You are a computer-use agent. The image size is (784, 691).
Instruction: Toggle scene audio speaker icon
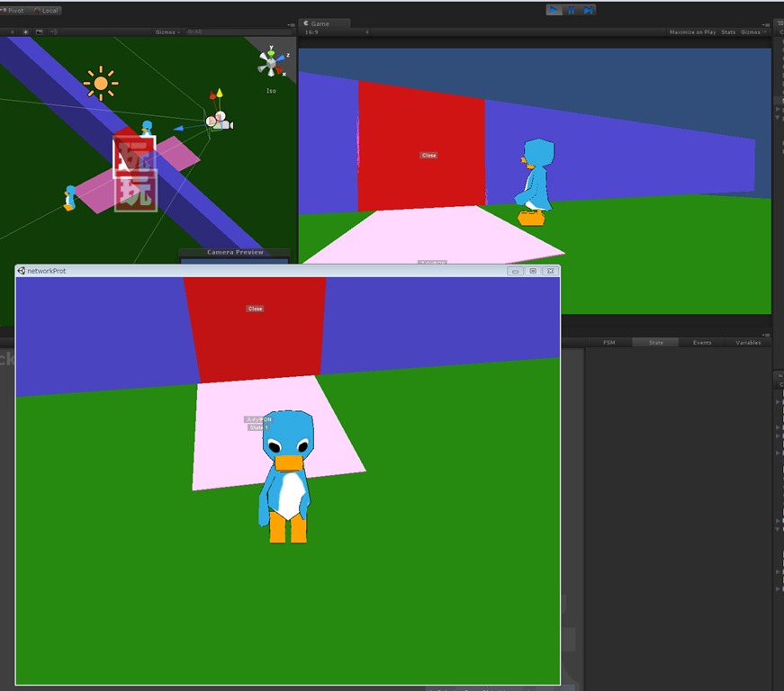click(53, 32)
